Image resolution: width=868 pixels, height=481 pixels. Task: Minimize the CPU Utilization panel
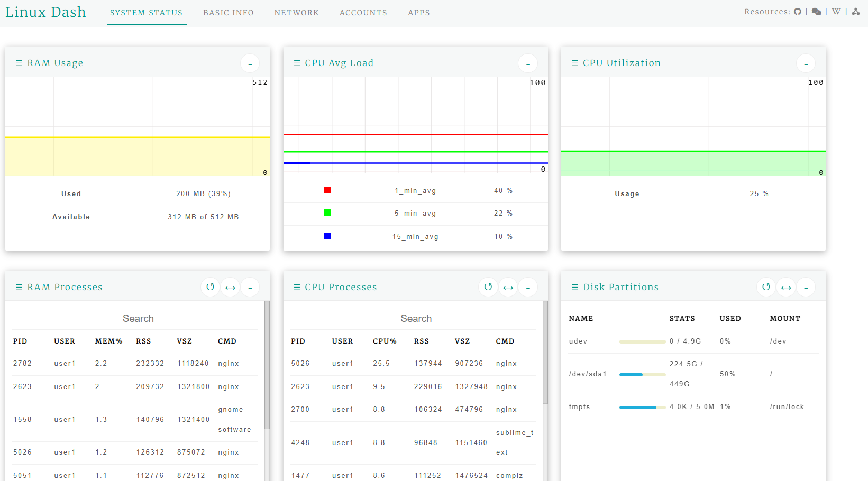(806, 63)
